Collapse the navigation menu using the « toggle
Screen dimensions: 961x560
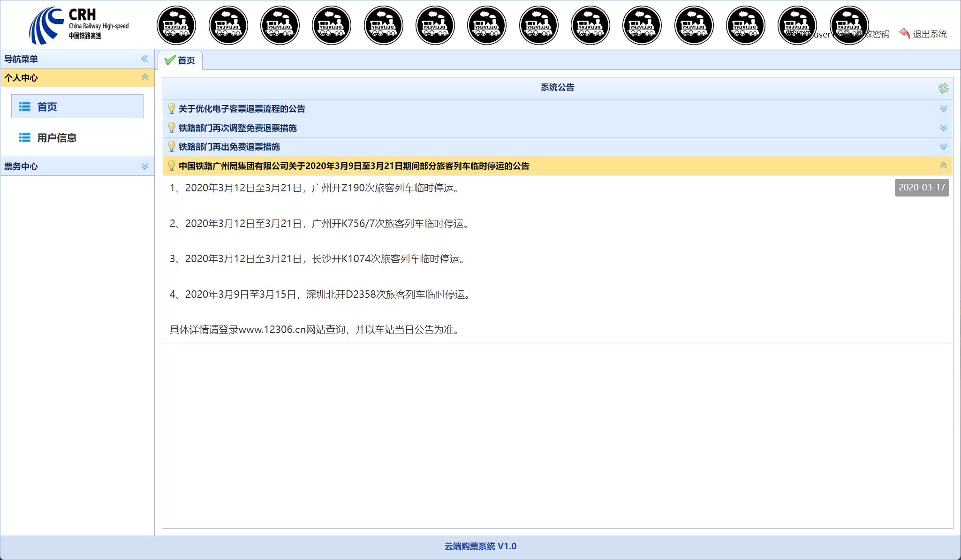(144, 59)
